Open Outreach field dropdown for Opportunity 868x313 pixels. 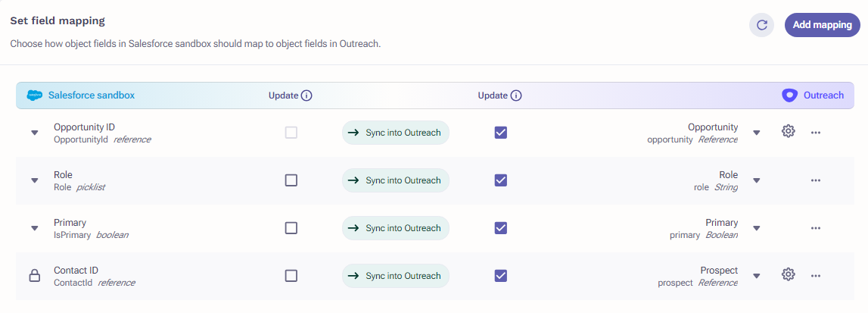coord(757,133)
